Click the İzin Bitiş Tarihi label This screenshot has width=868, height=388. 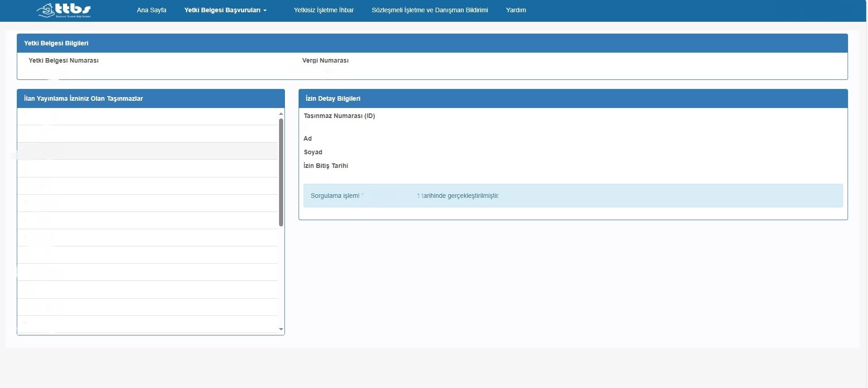[326, 166]
